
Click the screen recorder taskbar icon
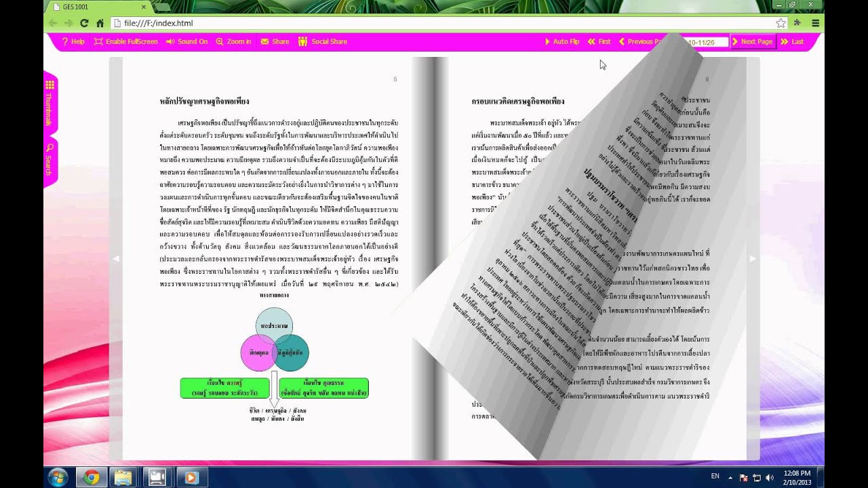click(157, 477)
